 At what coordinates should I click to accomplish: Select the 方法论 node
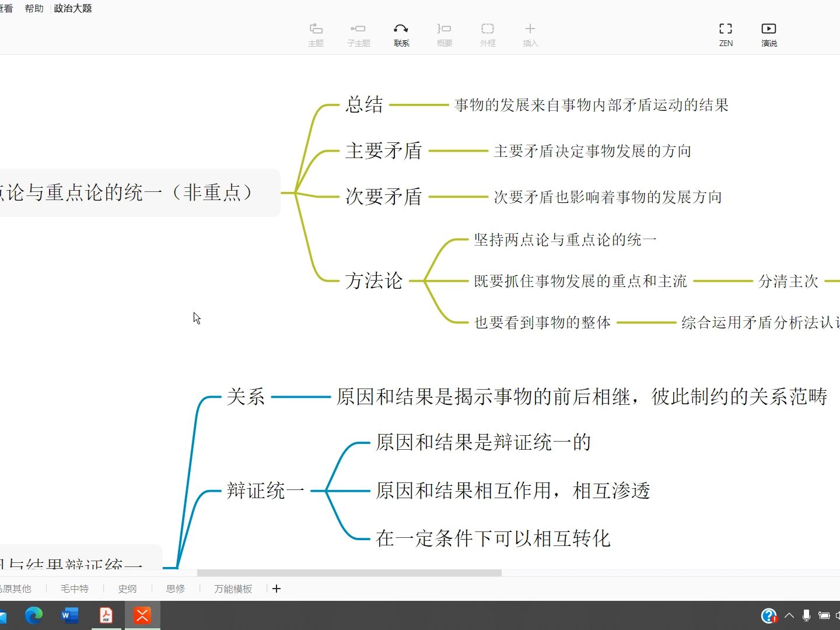pyautogui.click(x=374, y=281)
